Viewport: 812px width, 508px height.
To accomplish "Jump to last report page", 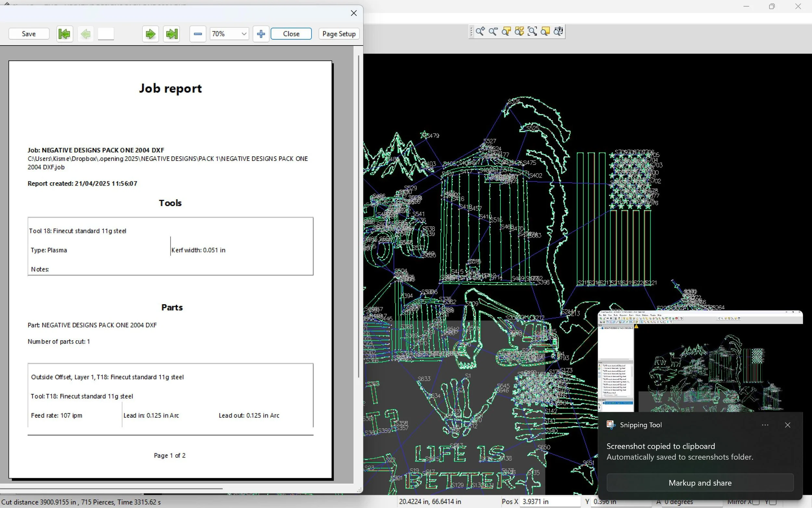I will tap(171, 34).
